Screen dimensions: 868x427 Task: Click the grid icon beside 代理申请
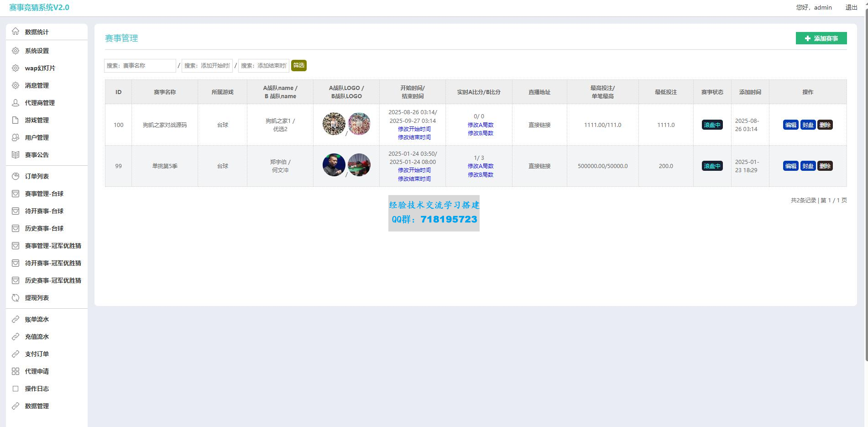pyautogui.click(x=16, y=371)
